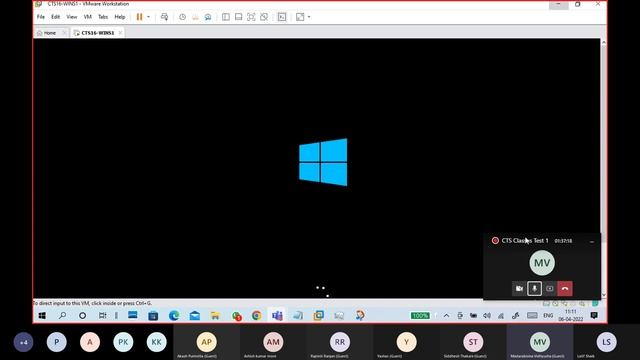Image resolution: width=640 pixels, height=360 pixels.
Task: Open the notification center icon
Action: pyautogui.click(x=594, y=315)
